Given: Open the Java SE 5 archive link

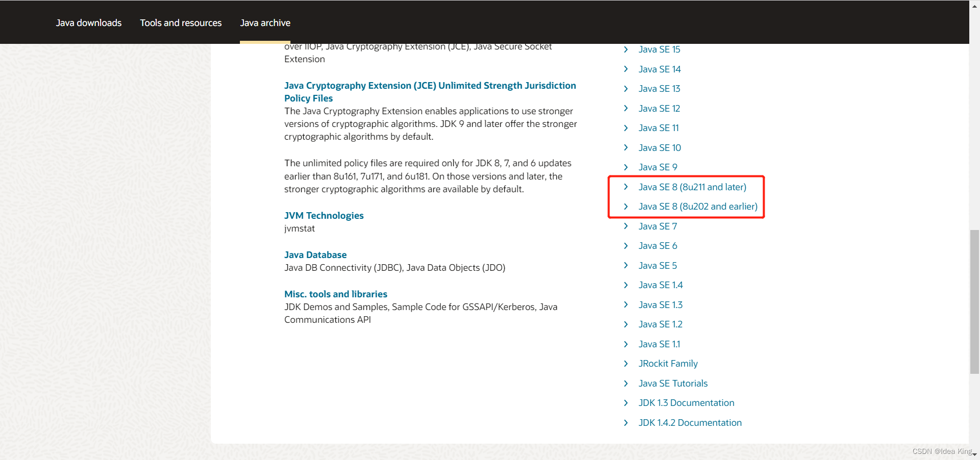Looking at the screenshot, I should [657, 266].
